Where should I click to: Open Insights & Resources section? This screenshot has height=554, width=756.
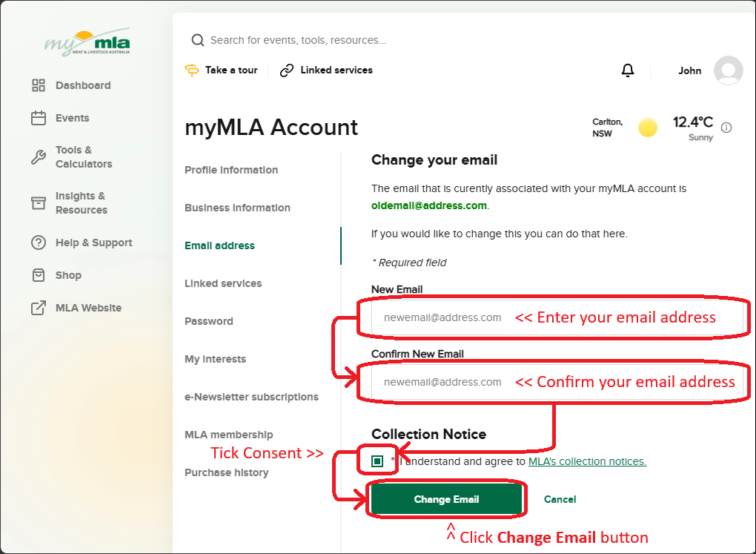[81, 202]
